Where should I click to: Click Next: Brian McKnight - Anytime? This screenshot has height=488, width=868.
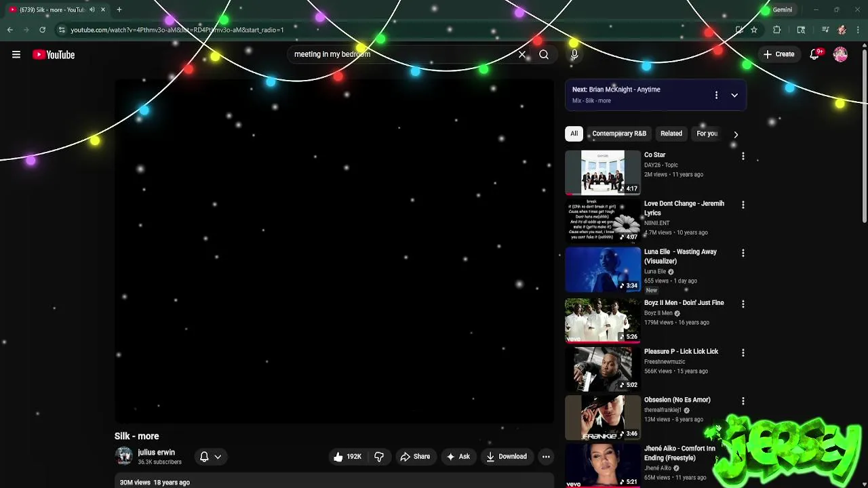tap(616, 89)
